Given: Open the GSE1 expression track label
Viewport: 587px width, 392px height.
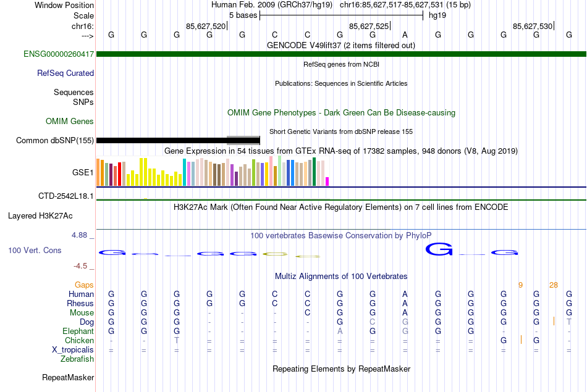Looking at the screenshot, I should tap(83, 172).
